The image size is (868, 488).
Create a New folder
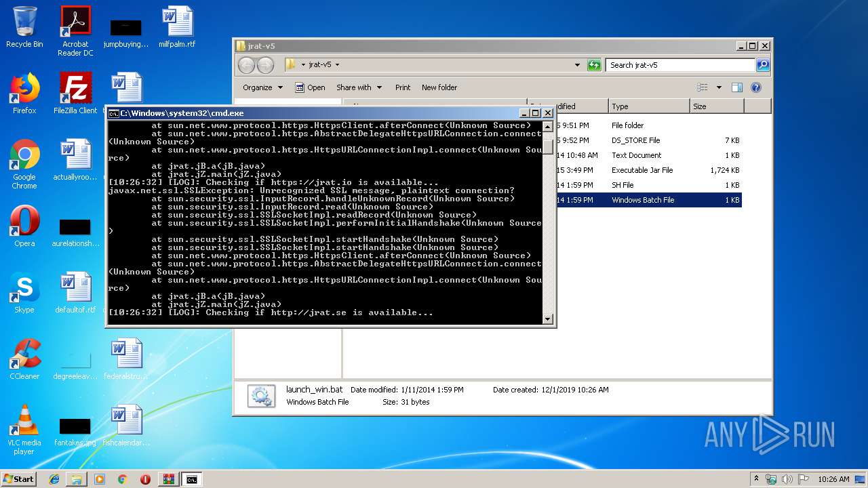click(x=439, y=87)
